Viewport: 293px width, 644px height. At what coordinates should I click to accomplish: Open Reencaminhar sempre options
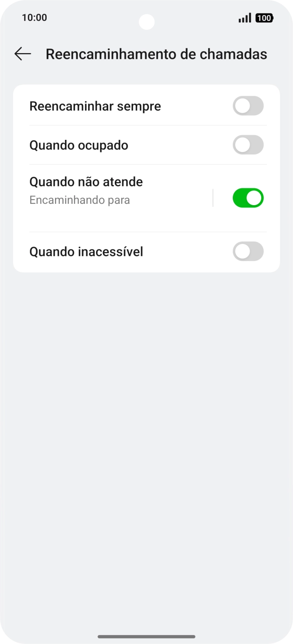(x=117, y=106)
